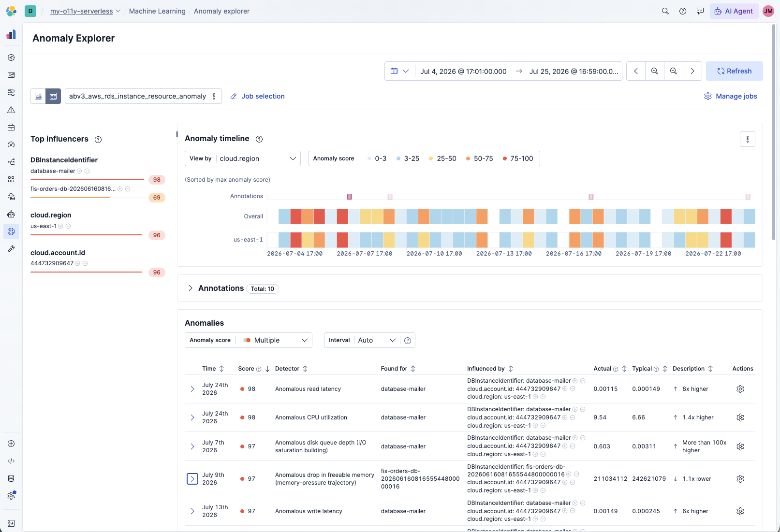Step to the next time window
The width and height of the screenshot is (780, 532).
tap(692, 71)
